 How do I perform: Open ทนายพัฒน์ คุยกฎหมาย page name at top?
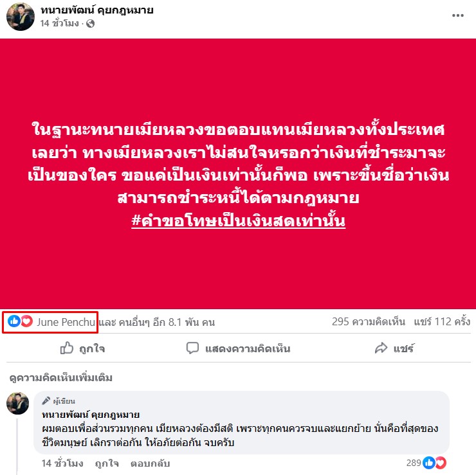97,10
